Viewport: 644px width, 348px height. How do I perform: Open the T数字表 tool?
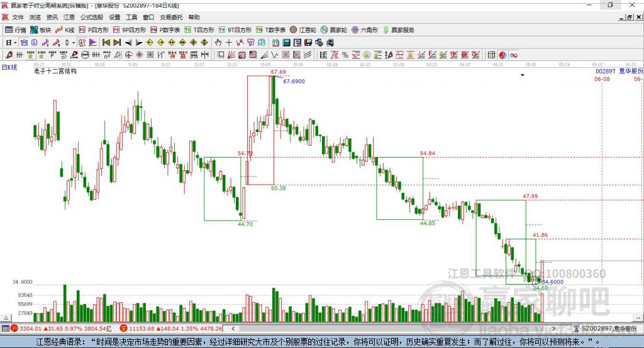click(x=270, y=30)
